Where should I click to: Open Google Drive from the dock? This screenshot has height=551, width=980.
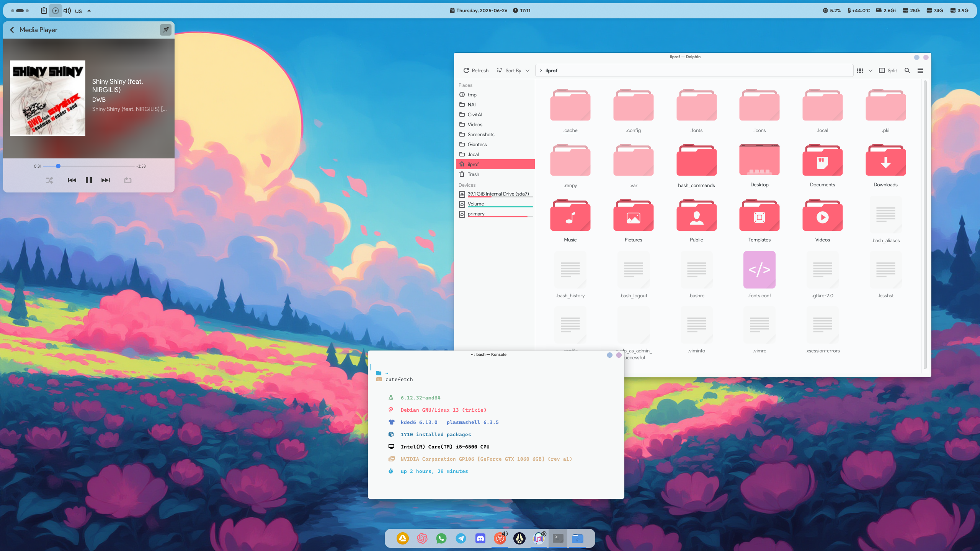point(402,538)
